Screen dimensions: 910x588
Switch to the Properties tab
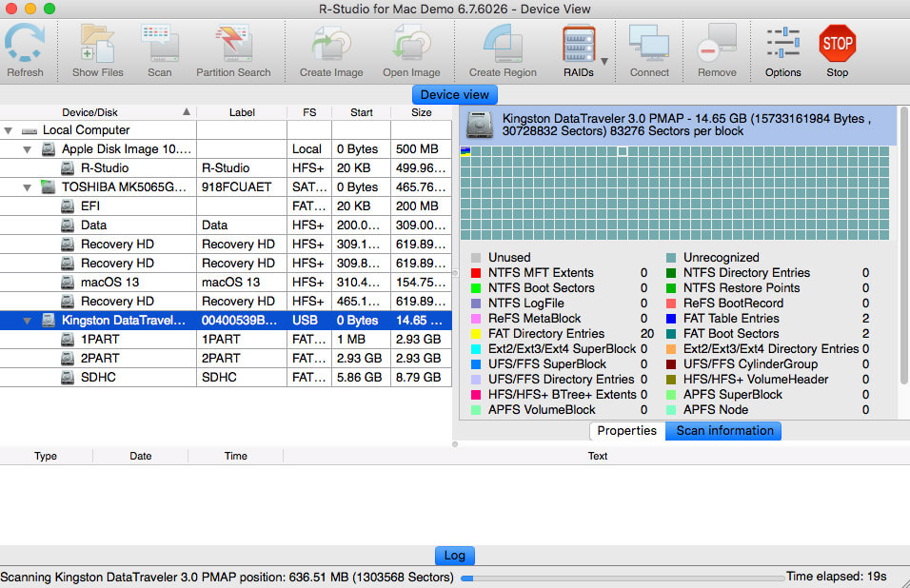626,431
